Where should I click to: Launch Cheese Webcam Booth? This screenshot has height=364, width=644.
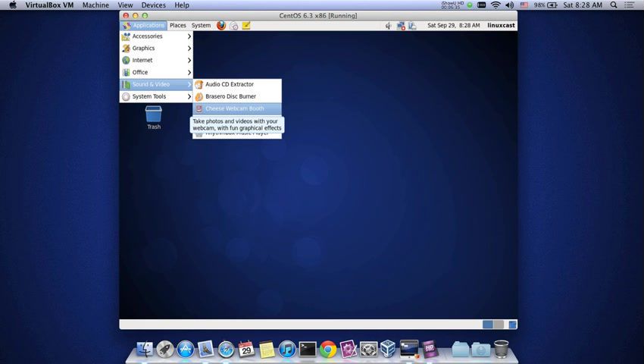coord(237,108)
